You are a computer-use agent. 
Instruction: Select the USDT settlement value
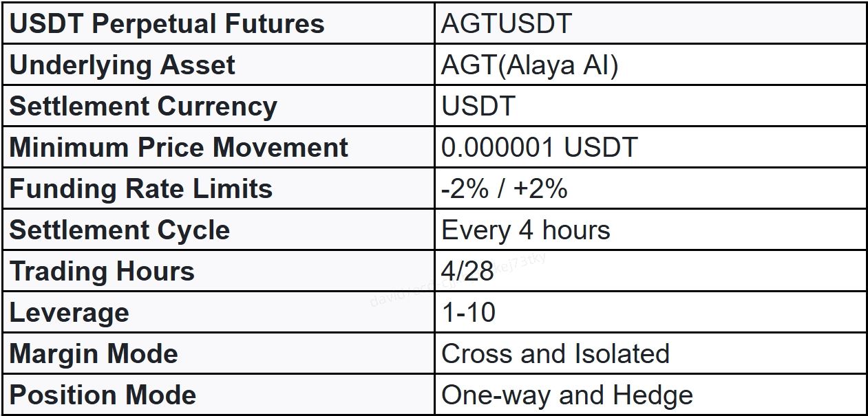point(478,107)
